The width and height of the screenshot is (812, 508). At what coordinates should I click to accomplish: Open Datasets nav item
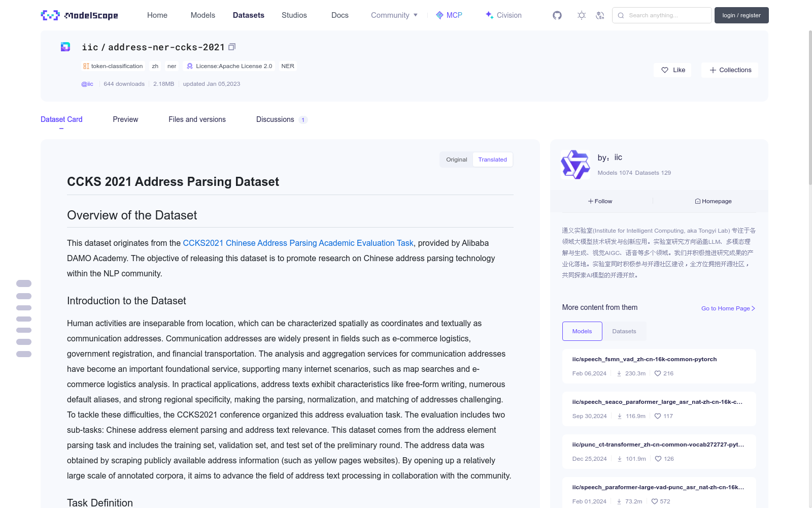coord(249,15)
